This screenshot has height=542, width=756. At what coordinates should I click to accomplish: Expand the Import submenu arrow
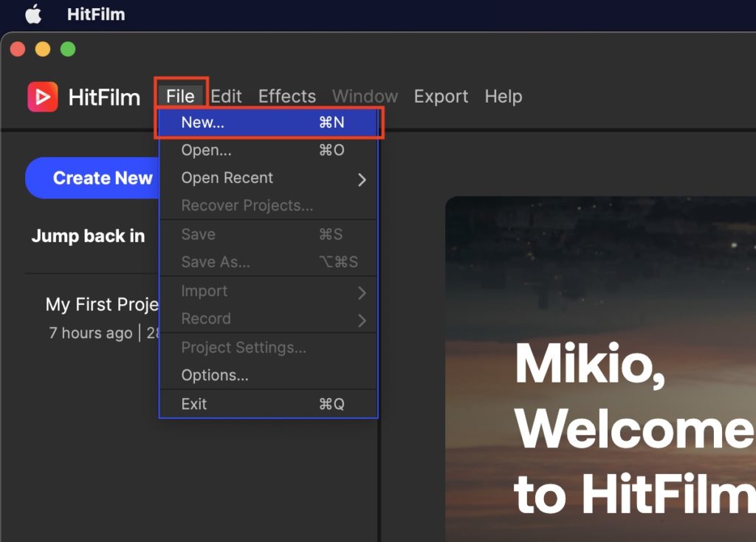(362, 292)
